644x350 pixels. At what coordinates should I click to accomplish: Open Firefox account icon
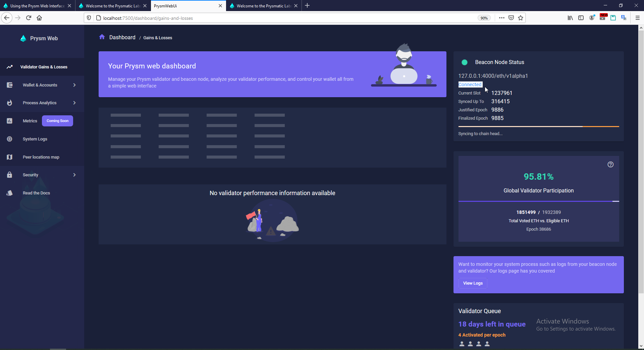coord(592,18)
